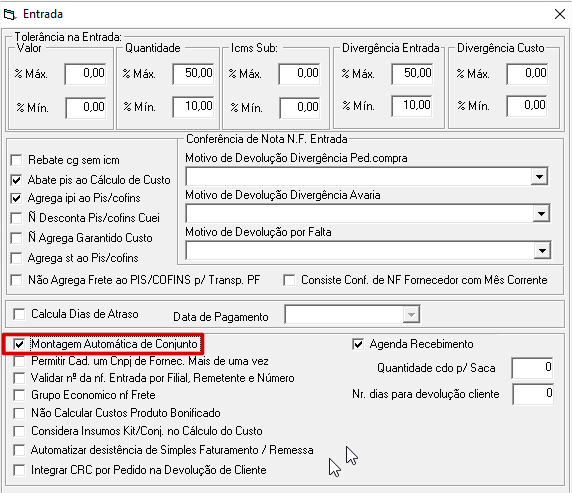Enable Grupo Economico nf Frete

(19, 395)
